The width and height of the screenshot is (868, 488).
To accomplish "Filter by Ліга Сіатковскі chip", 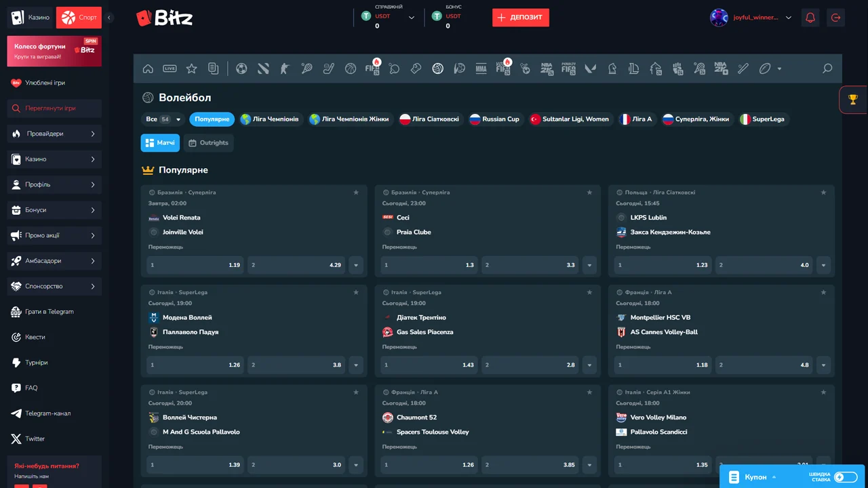I will tap(430, 119).
